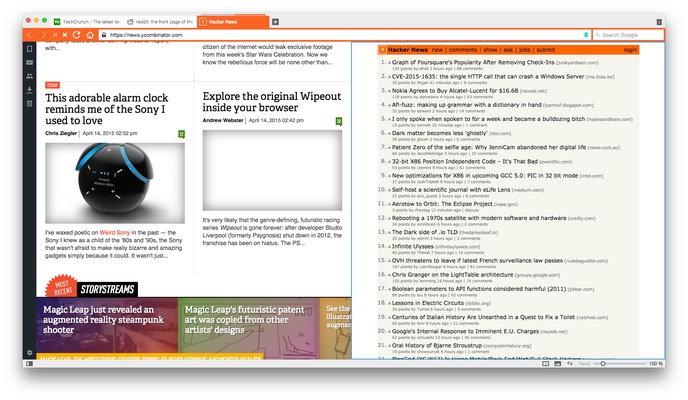
Task: Click the padlock site info icon
Action: [104, 35]
